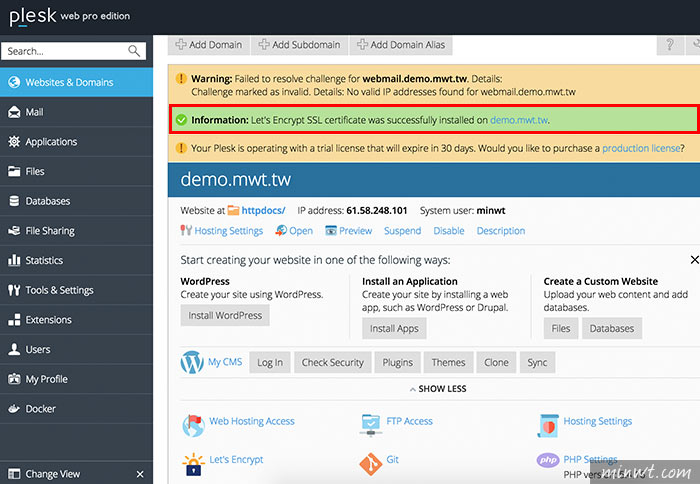This screenshot has width=700, height=484.
Task: Click Install WordPress button
Action: 225,315
